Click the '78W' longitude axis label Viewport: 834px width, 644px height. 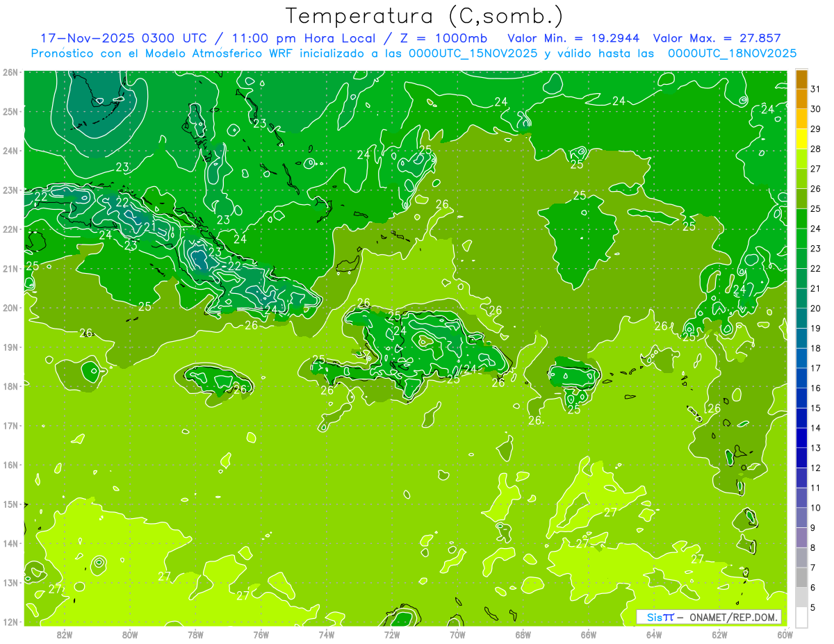click(195, 634)
